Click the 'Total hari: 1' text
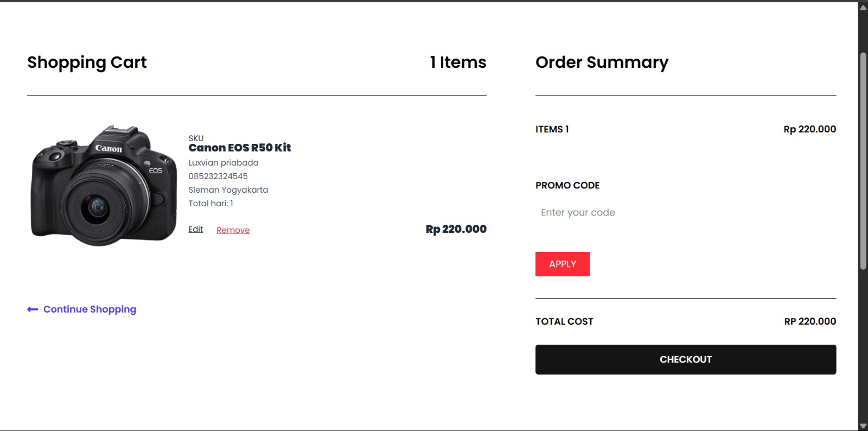This screenshot has height=431, width=868. tap(210, 204)
